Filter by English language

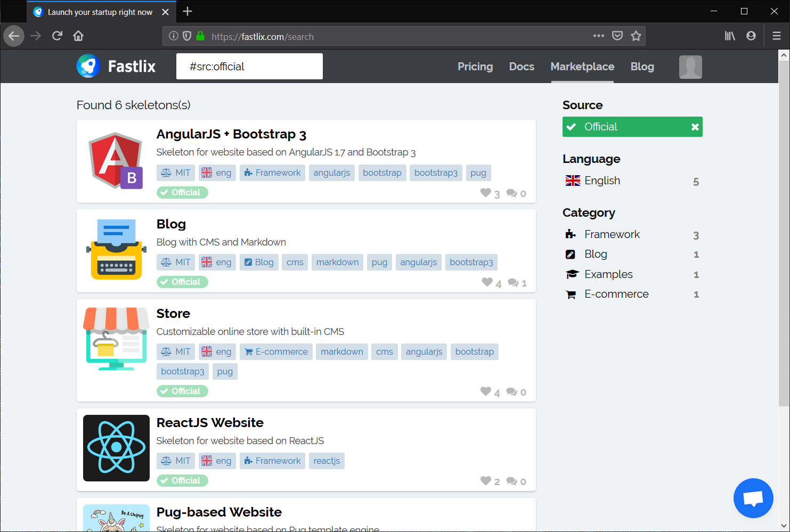(x=632, y=181)
